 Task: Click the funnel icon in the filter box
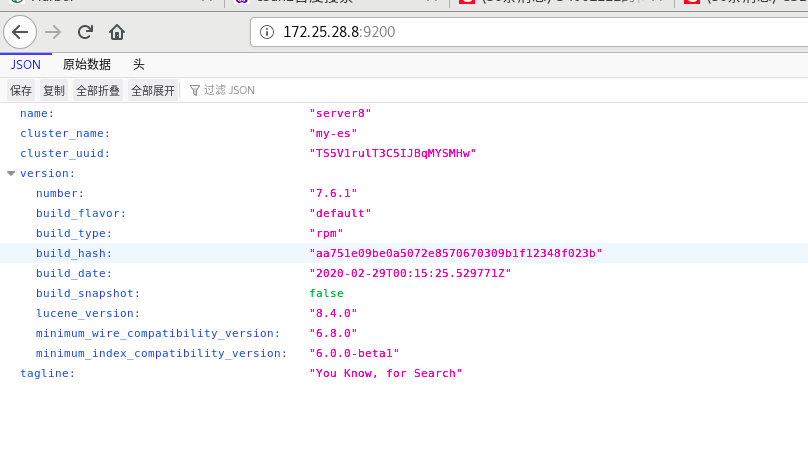click(x=195, y=91)
